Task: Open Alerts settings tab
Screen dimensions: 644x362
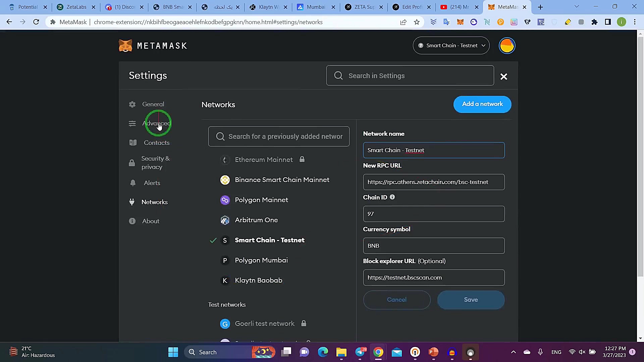Action: click(x=152, y=183)
